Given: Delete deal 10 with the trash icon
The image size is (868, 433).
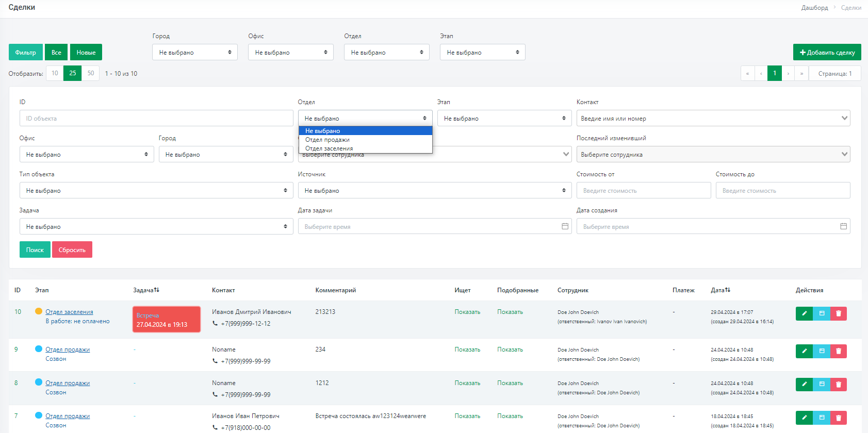Looking at the screenshot, I should pos(839,313).
